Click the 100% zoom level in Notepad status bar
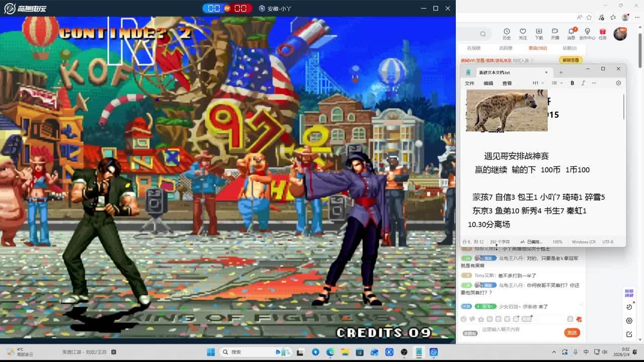This screenshot has width=644, height=362. click(x=557, y=242)
